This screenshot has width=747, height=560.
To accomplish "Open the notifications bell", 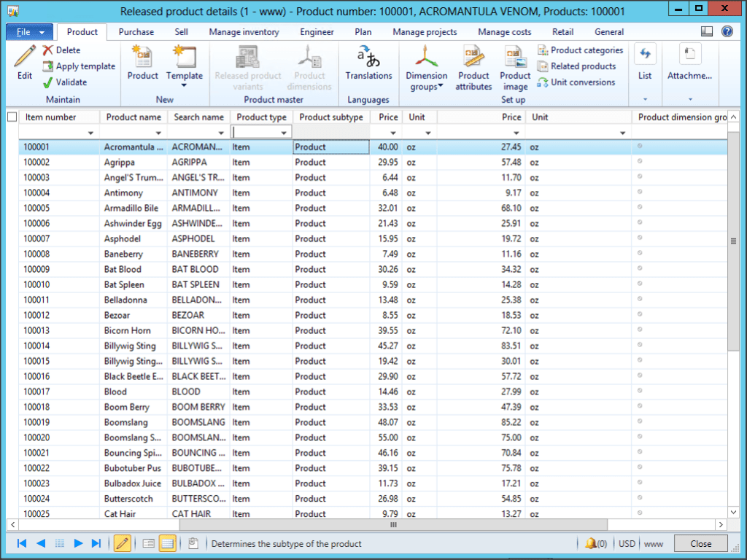I will coord(591,543).
